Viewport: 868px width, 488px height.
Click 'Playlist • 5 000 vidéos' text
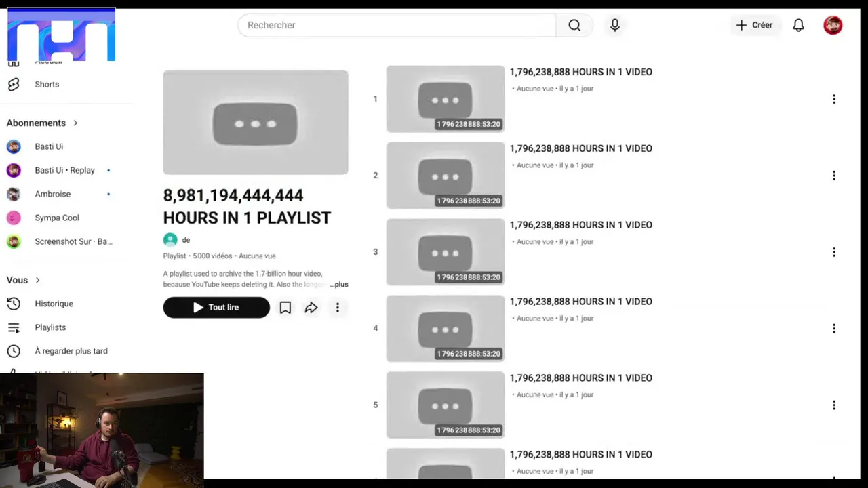(x=197, y=256)
